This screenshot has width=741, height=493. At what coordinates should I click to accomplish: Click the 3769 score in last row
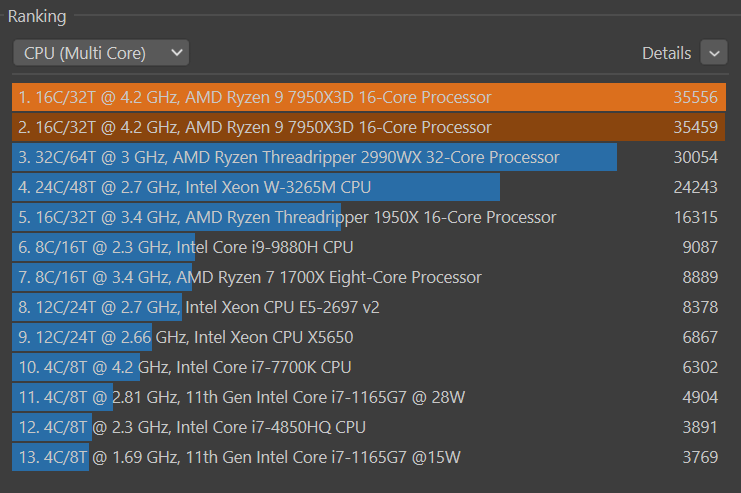tap(700, 457)
